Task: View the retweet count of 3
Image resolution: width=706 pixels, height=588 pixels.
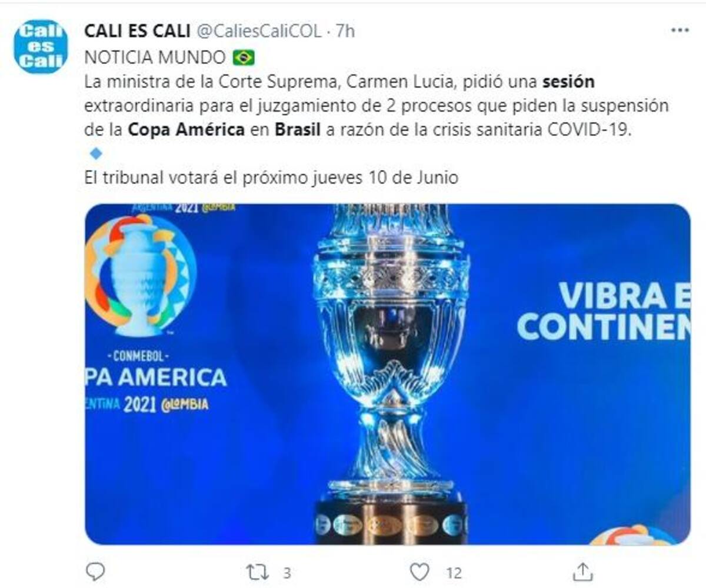Action: tap(287, 572)
